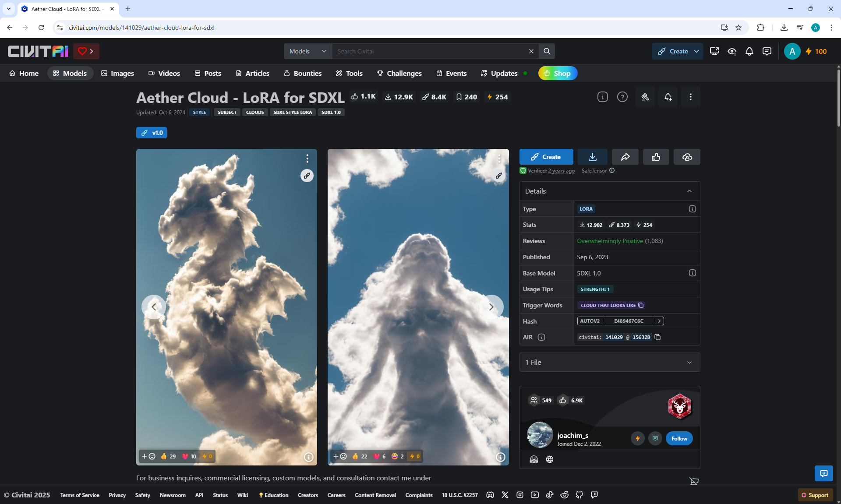Click the download model icon button
The image size is (841, 504).
coord(592,157)
